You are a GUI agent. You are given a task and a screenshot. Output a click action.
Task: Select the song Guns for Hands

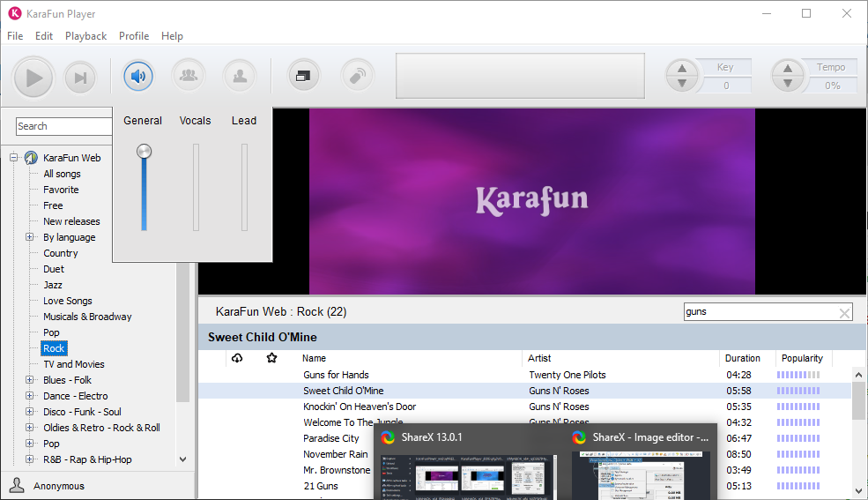point(336,375)
